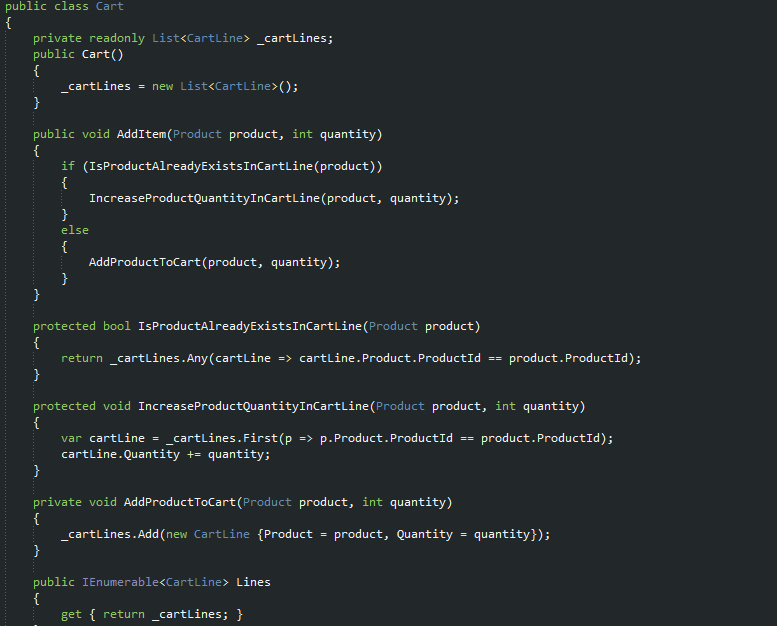Click 'private' keyword in the AddProductToCart declaration
Viewport: 777px width, 626px height.
[57, 502]
